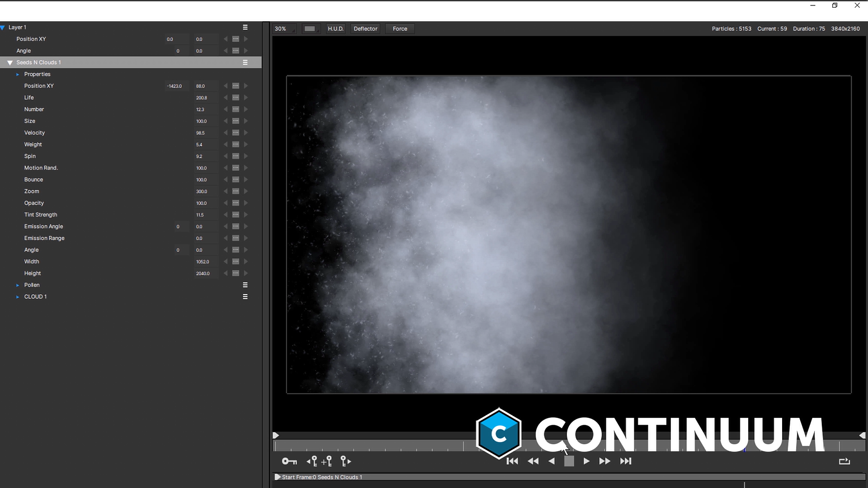The image size is (868, 488).
Task: Go to previous keyframe for Layer Angle
Action: point(226,51)
